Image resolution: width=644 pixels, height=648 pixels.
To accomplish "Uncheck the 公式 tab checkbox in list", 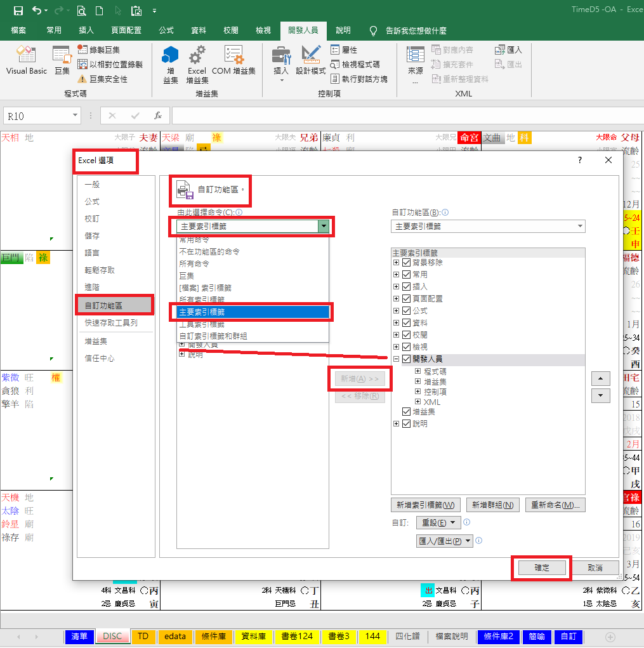I will [x=406, y=310].
